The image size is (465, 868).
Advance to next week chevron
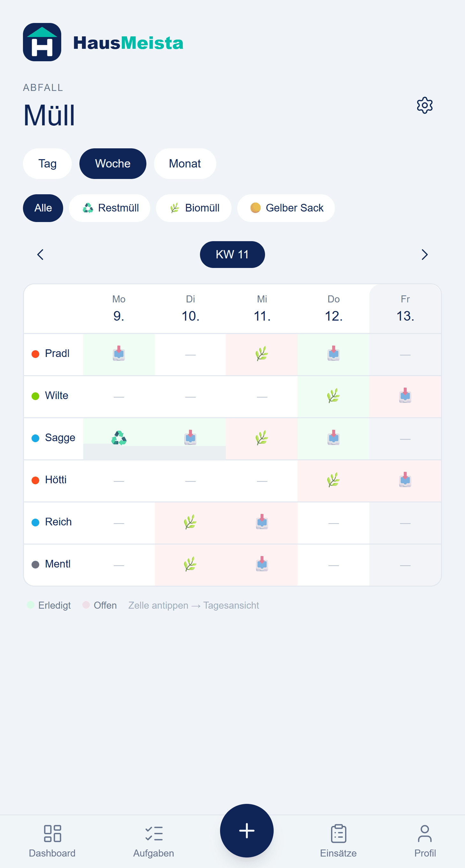[424, 254]
